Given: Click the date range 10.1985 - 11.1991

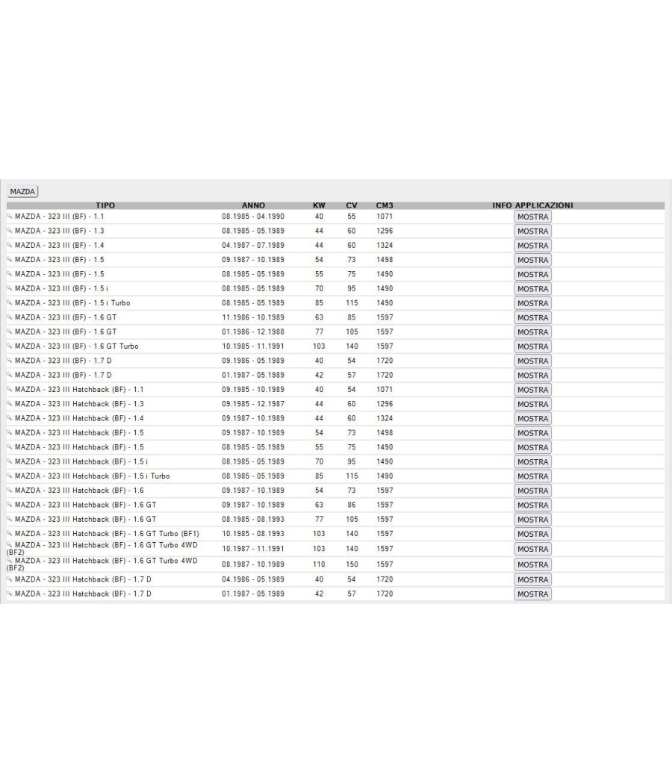Looking at the screenshot, I should [253, 346].
